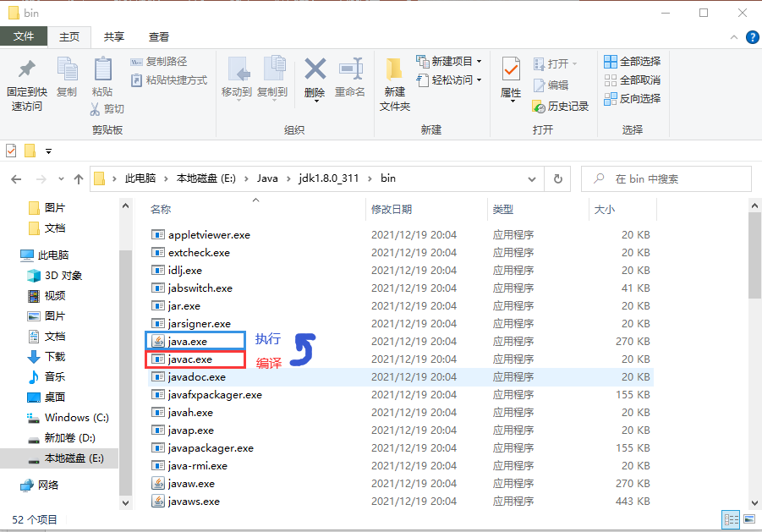Open the File (文件) tab

pos(24,36)
